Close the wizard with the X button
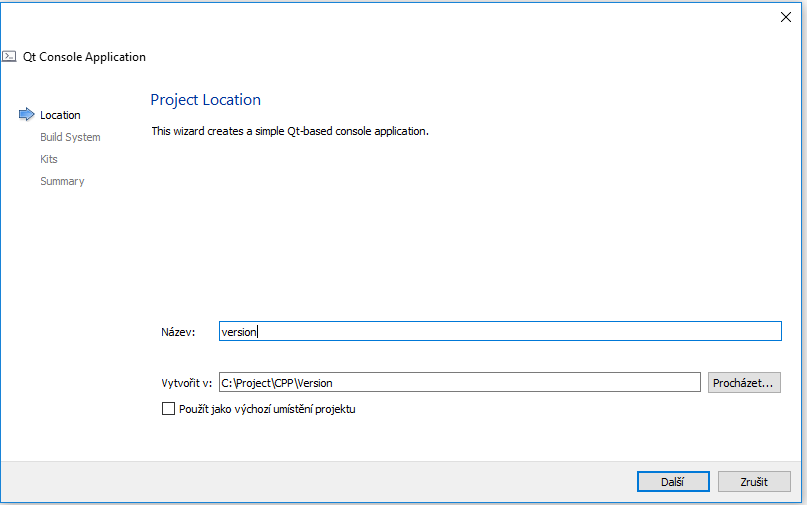This screenshot has height=505, width=807. click(x=785, y=16)
